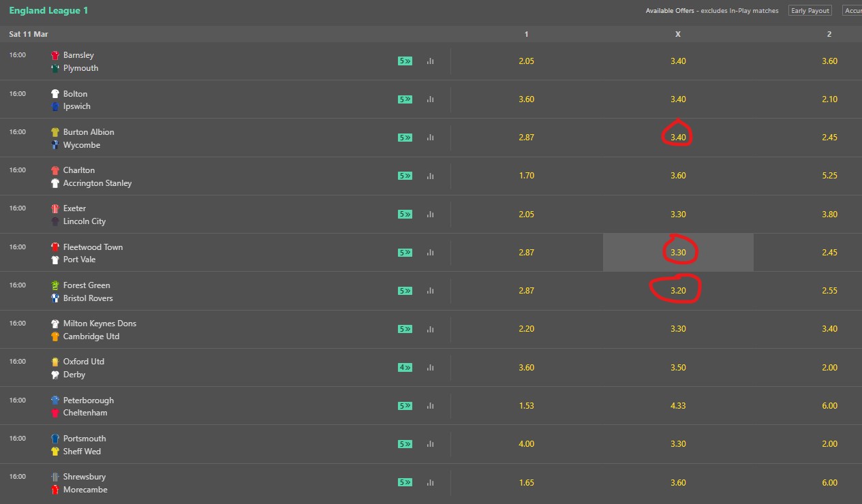Click the 5 markets badge for Fleetwood Town match
This screenshot has width=862, height=504.
pyautogui.click(x=405, y=253)
